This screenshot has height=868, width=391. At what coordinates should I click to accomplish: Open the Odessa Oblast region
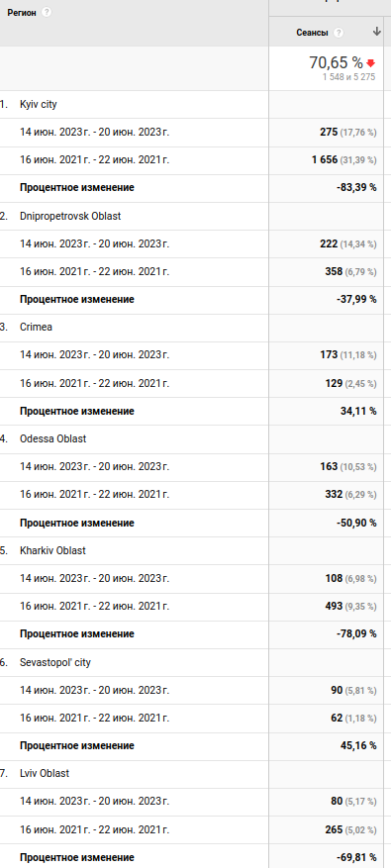click(53, 438)
